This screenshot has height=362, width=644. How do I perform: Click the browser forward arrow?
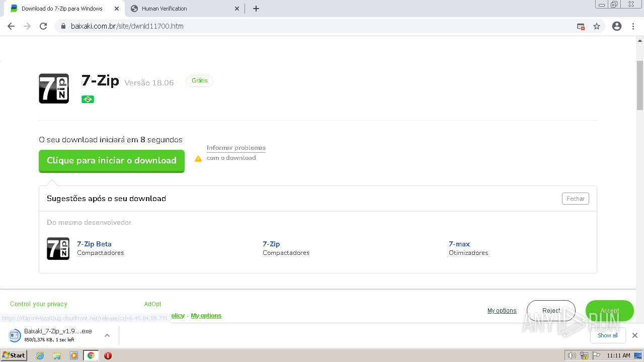pos(27,26)
